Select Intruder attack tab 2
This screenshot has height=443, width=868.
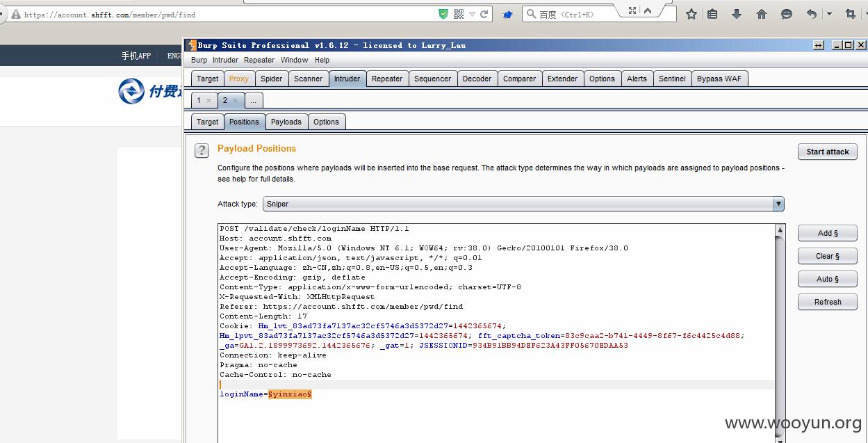click(x=225, y=100)
